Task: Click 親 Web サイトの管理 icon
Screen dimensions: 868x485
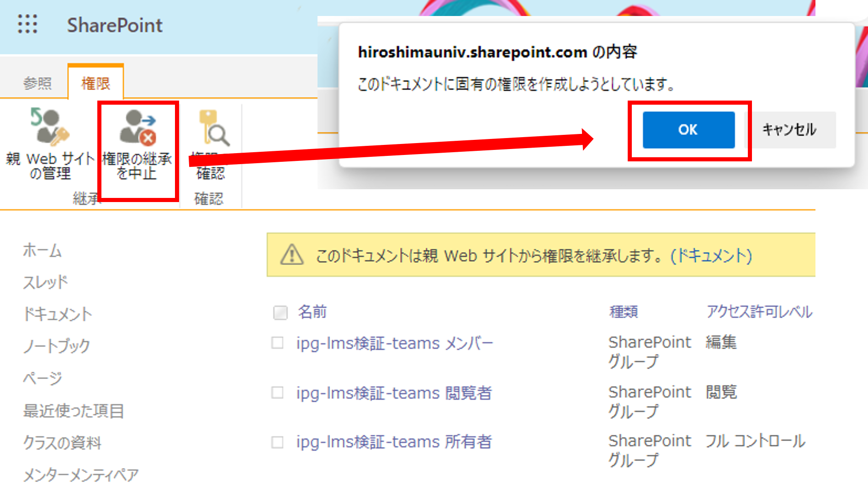Action: click(x=50, y=127)
